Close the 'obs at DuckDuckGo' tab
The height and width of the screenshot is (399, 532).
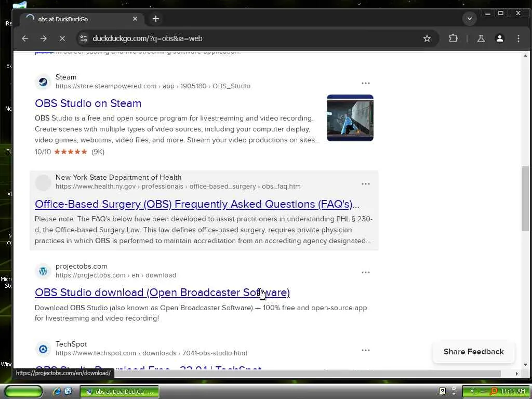point(135,19)
